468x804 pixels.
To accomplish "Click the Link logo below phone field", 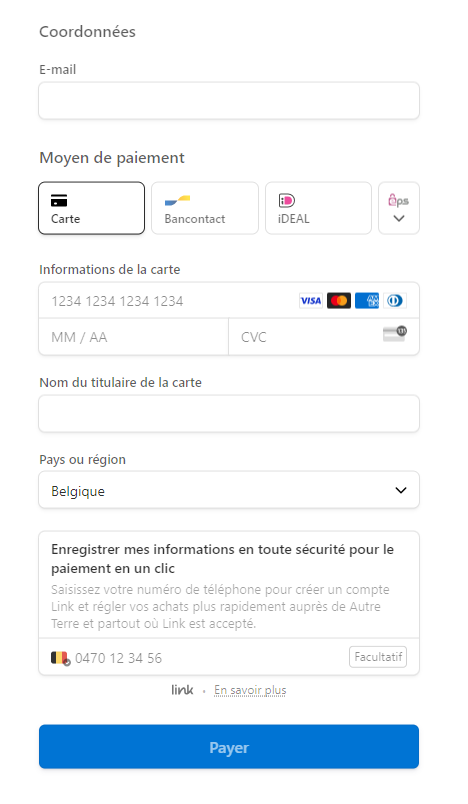I will click(182, 690).
